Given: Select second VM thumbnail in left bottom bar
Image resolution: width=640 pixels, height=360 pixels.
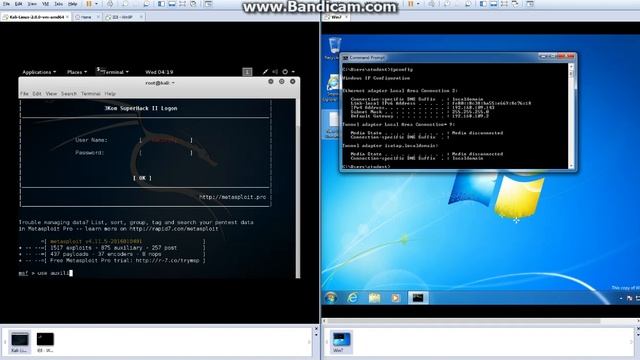Looking at the screenshot, I should pos(45,342).
